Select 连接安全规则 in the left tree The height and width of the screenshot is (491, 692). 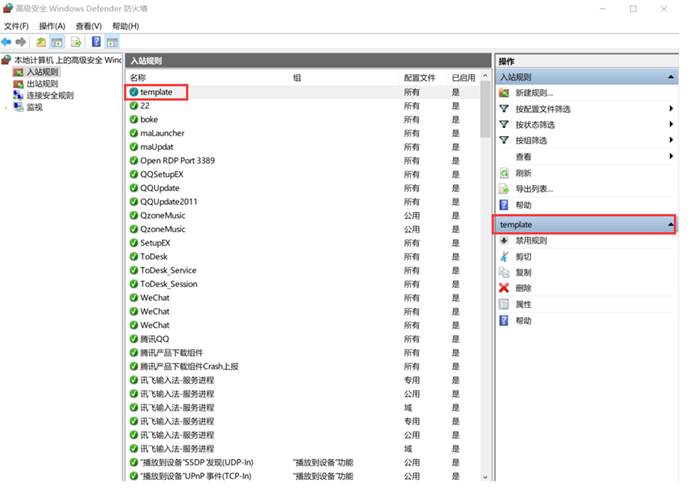pos(50,95)
